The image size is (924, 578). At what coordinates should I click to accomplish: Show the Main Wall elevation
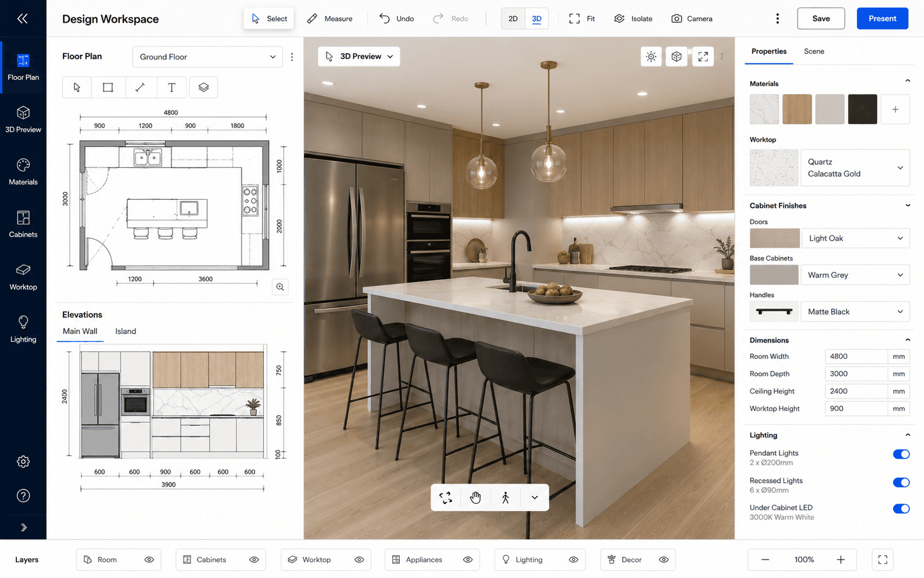80,332
